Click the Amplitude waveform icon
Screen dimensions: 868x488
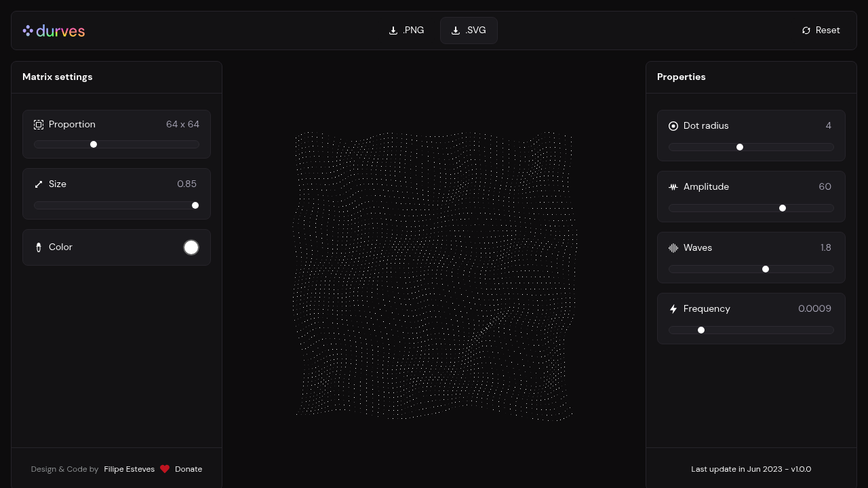[x=673, y=187]
